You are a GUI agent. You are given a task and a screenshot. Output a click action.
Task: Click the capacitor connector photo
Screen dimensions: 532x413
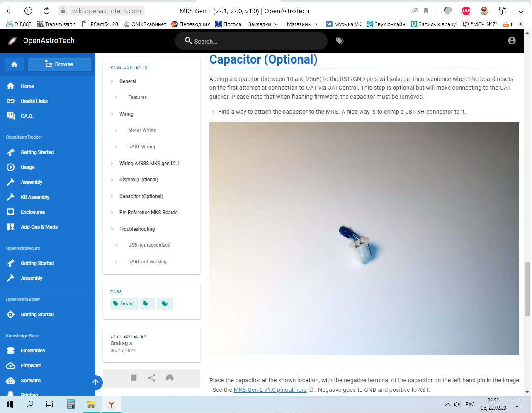coord(364,239)
